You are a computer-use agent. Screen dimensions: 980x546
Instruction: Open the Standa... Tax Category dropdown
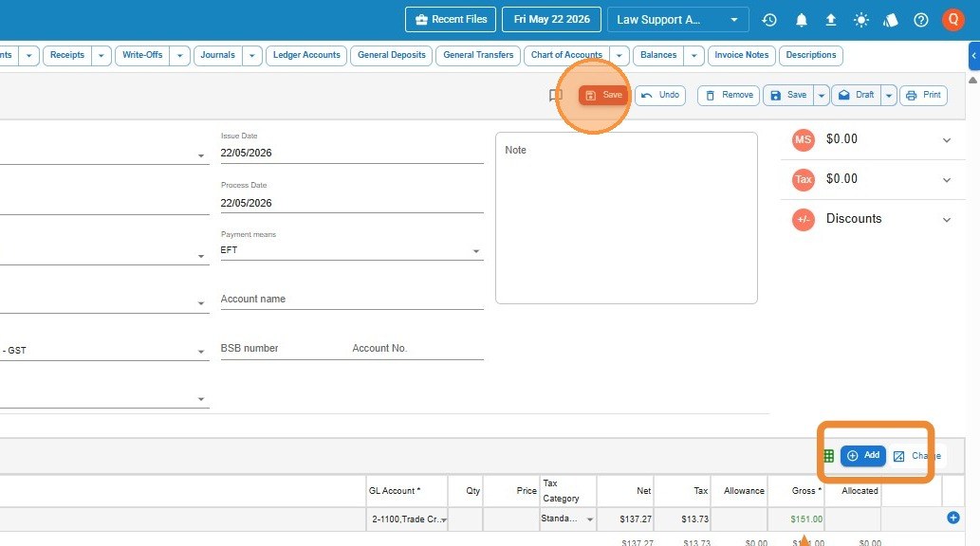(567, 519)
